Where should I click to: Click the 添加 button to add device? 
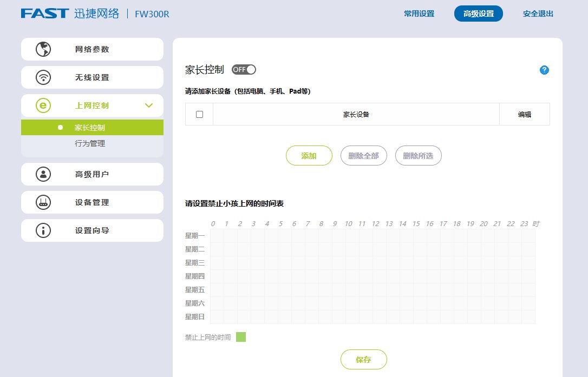point(309,155)
